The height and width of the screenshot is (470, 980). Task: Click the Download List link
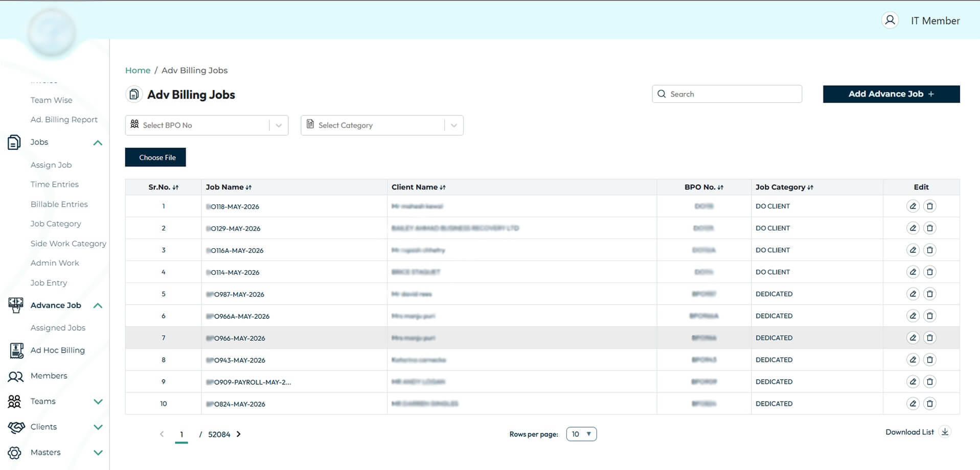[x=909, y=432]
